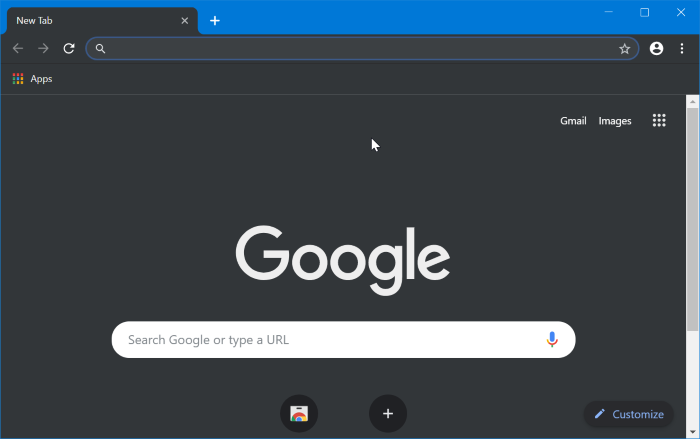Go forward using the forward arrow
The image size is (700, 439).
click(43, 48)
